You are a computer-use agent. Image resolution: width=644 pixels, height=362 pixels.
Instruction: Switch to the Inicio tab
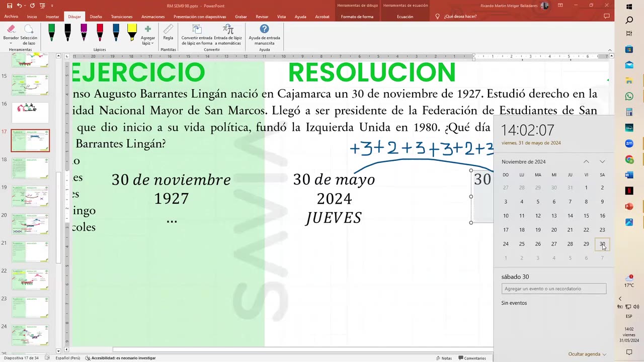32,17
